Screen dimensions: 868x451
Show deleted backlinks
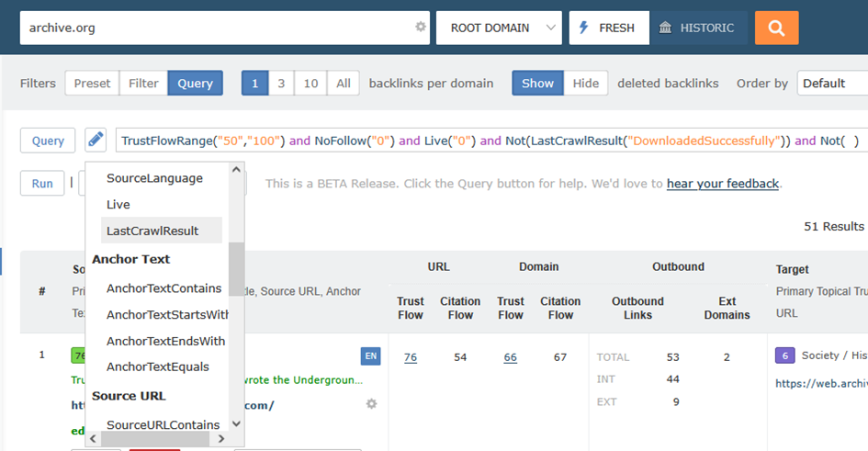click(x=537, y=83)
